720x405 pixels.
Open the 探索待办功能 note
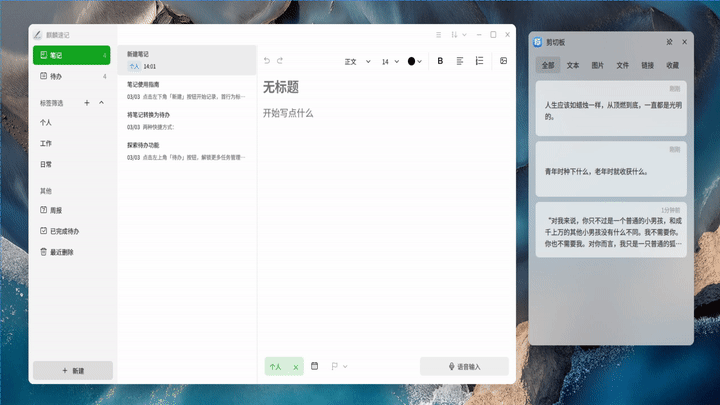[187, 151]
